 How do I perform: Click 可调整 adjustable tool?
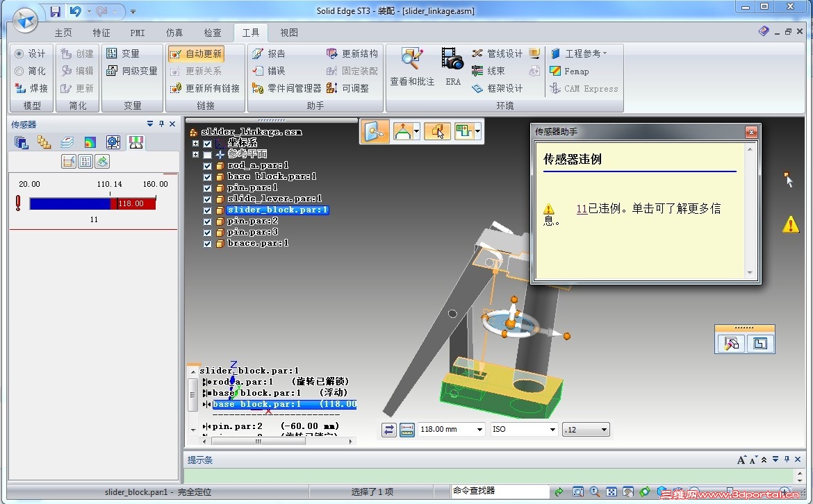(x=347, y=89)
